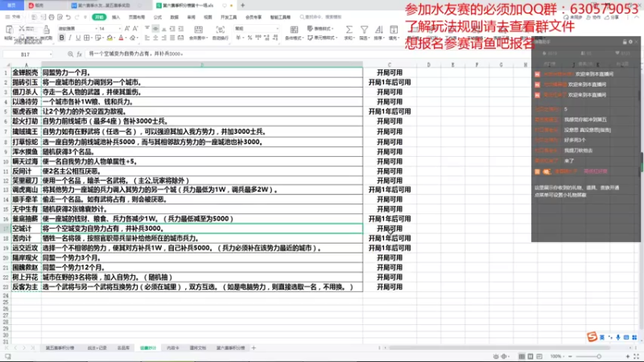This screenshot has width=644, height=362.
Task: Click the paste clipboard icon
Action: click(9, 30)
